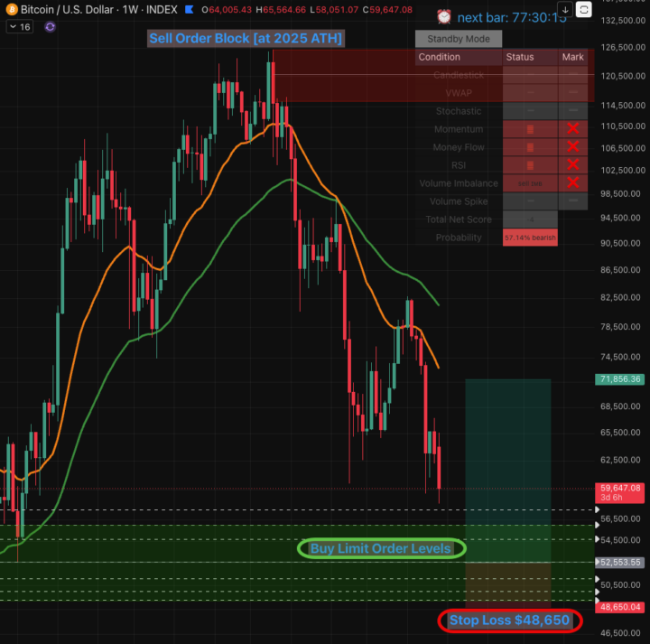Click the low value L58,051.07
Screen dimensions: 650x644
(x=334, y=10)
